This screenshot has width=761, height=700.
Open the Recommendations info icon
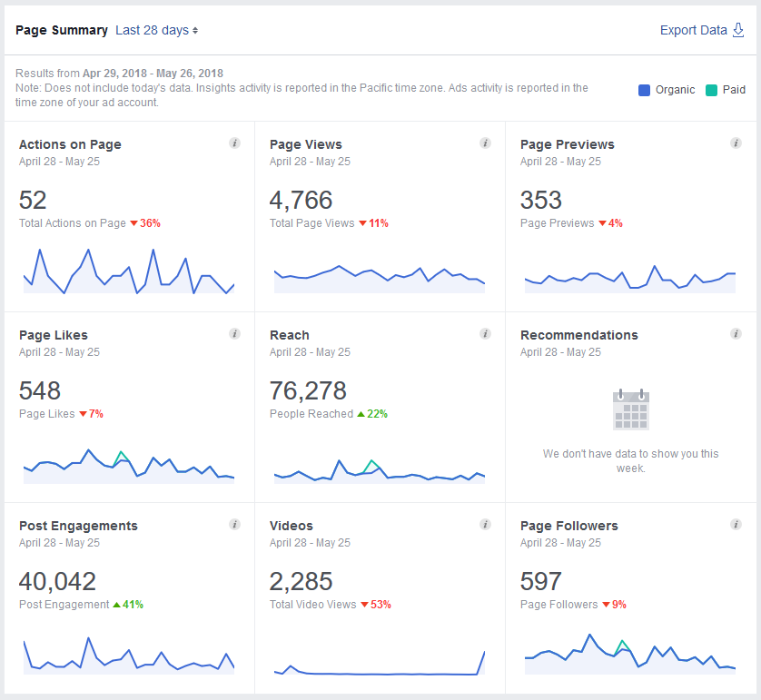(736, 334)
